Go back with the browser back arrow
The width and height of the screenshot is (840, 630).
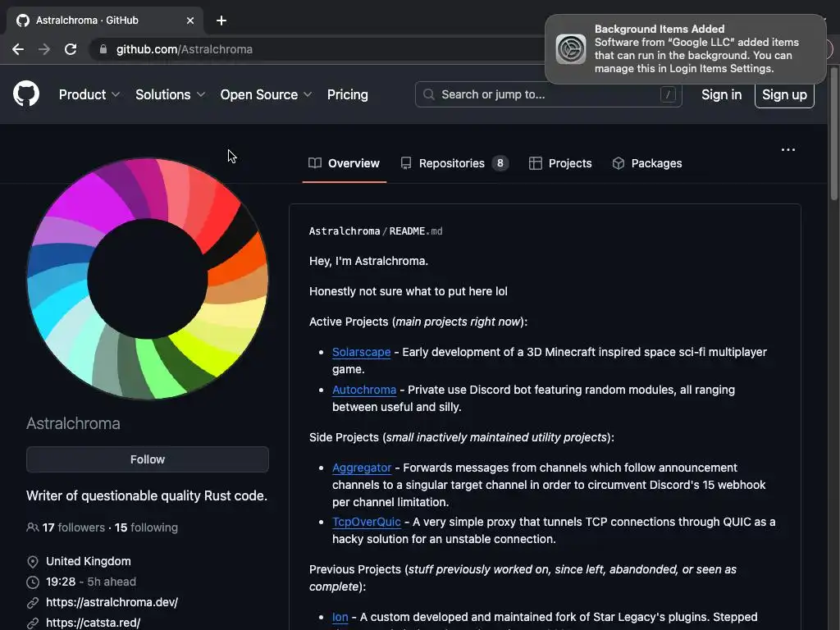pyautogui.click(x=18, y=49)
